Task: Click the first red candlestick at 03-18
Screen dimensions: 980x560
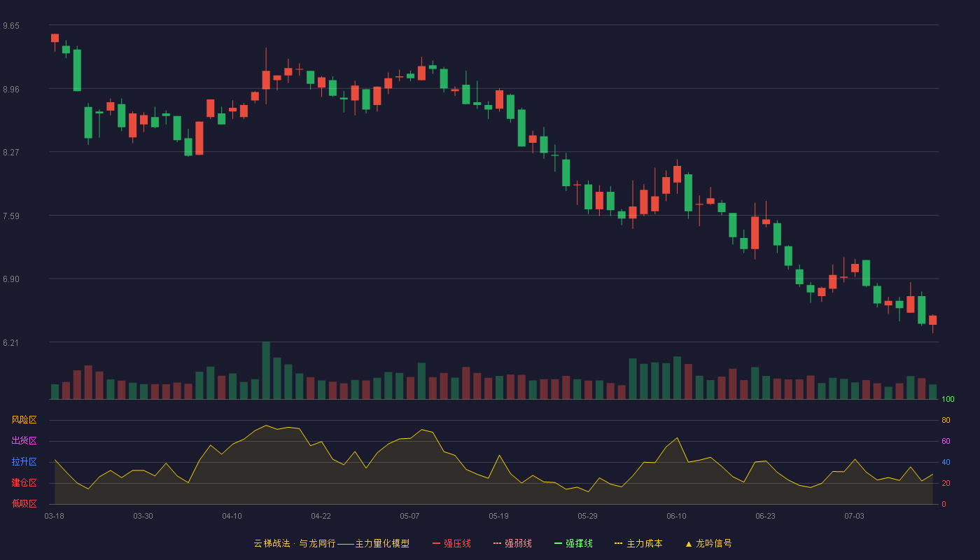Action: click(x=55, y=38)
